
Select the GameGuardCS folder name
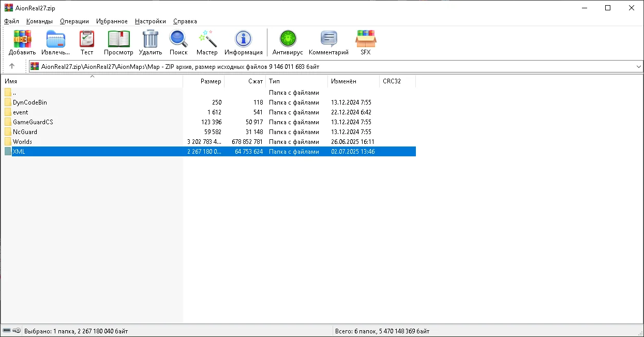(33, 122)
